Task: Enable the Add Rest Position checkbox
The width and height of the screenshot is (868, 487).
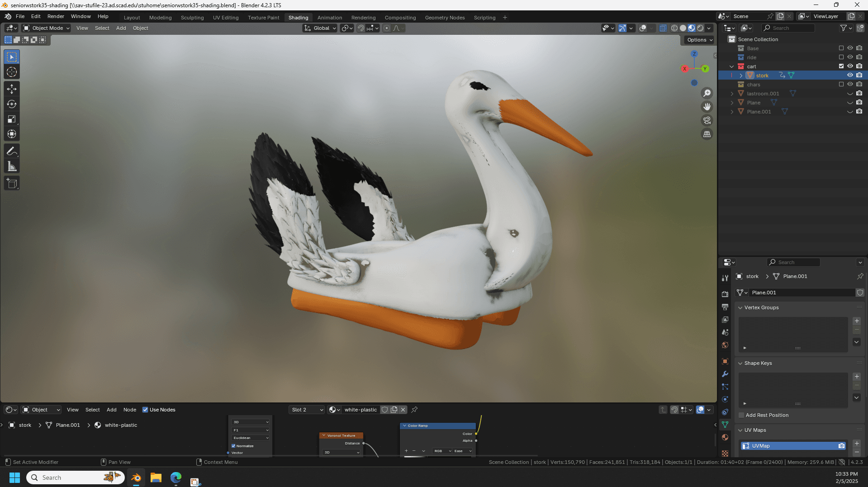Action: (741, 415)
